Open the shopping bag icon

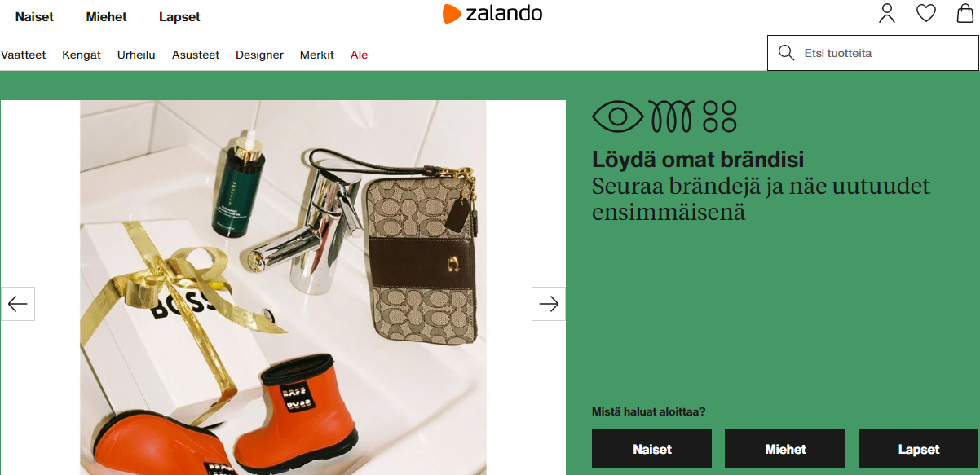click(x=965, y=13)
